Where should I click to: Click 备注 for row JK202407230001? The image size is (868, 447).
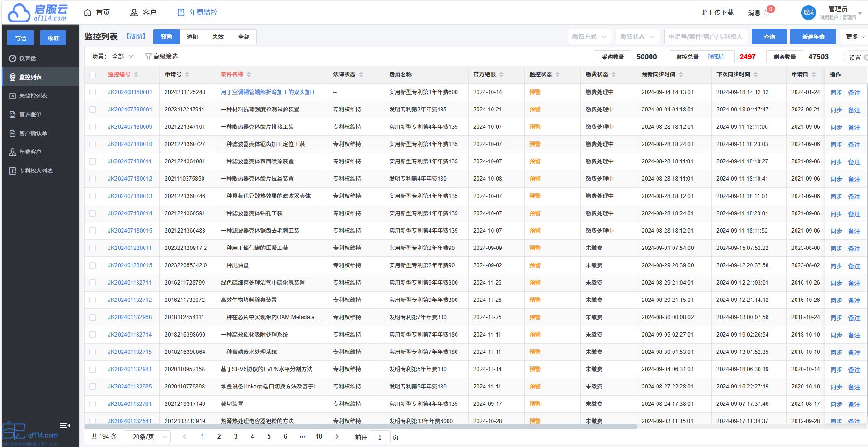(x=854, y=110)
